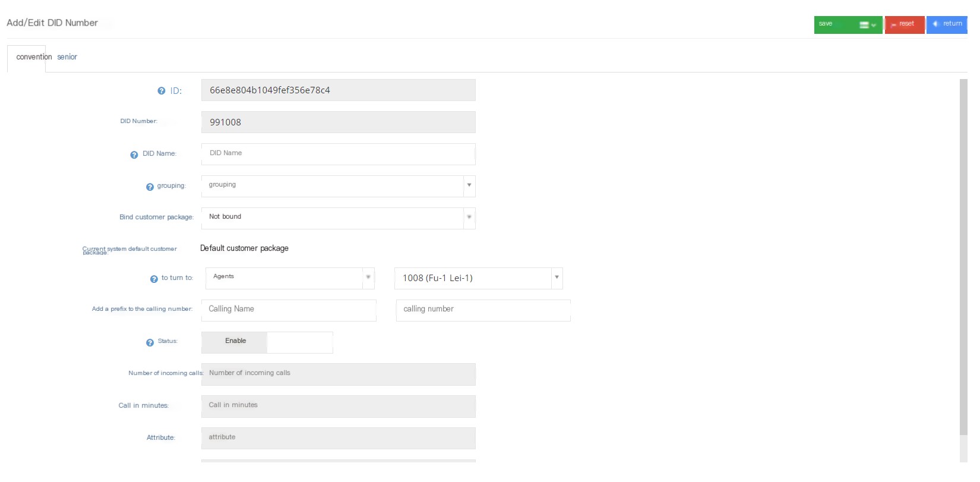The height and width of the screenshot is (482, 980).
Task: Return to the previous page
Action: tap(947, 24)
